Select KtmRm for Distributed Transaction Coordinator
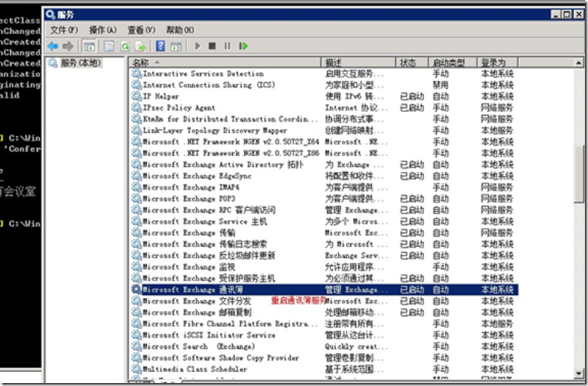The width and height of the screenshot is (588, 386). pos(230,119)
